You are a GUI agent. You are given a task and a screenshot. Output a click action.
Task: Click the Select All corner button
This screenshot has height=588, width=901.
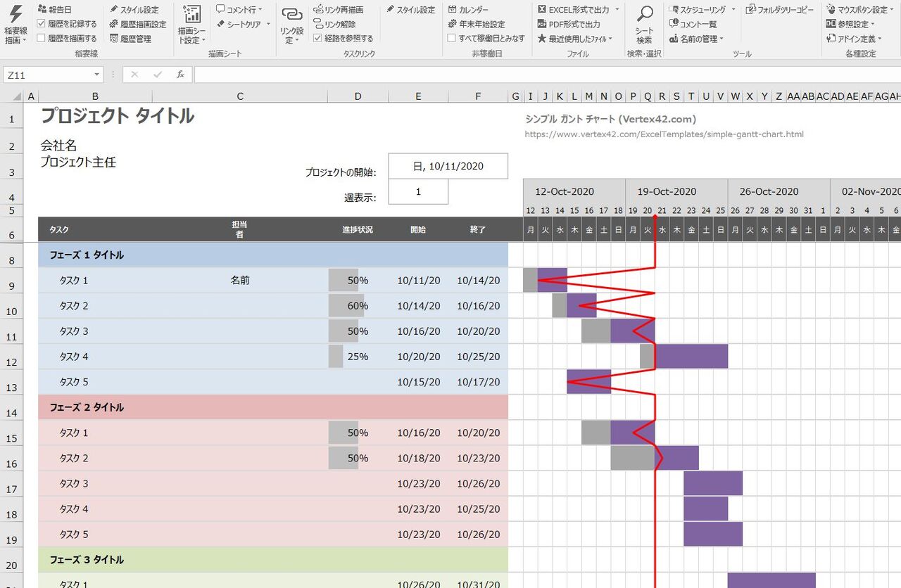pyautogui.click(x=12, y=96)
